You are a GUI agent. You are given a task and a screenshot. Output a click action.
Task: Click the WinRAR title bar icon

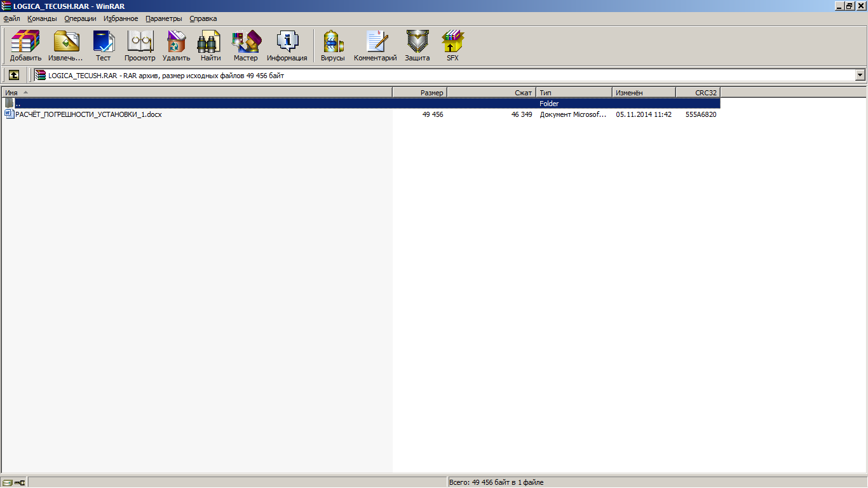pyautogui.click(x=6, y=6)
